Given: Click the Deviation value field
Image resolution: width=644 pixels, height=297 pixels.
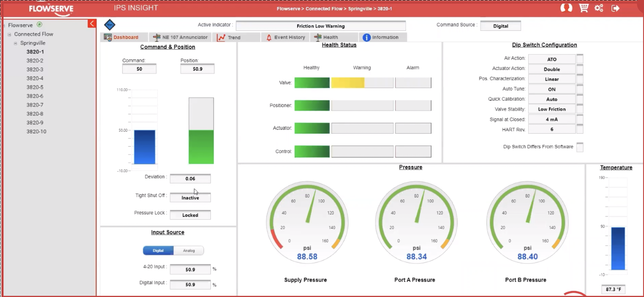Looking at the screenshot, I should (x=190, y=178).
